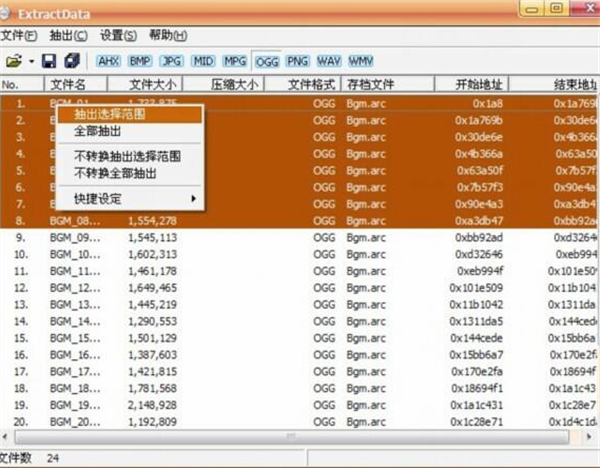Open the dropdown arrow beside the folder icon
This screenshot has height=468, width=600.
click(x=31, y=61)
